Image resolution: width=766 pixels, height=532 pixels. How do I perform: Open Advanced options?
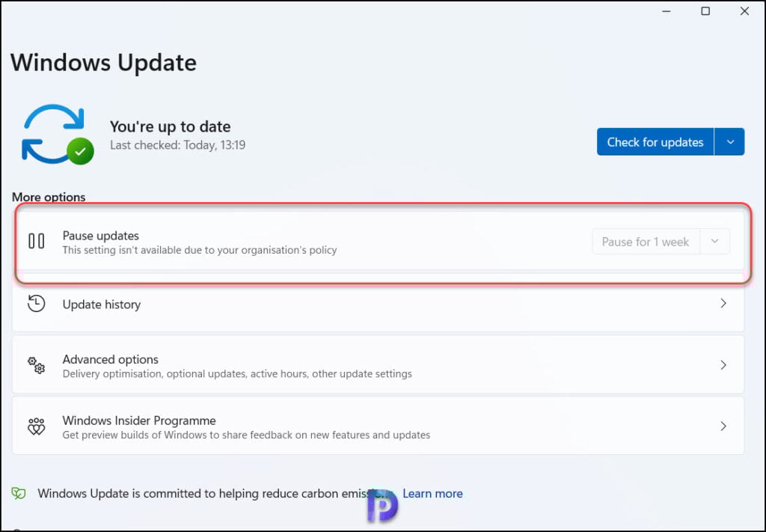coord(378,364)
